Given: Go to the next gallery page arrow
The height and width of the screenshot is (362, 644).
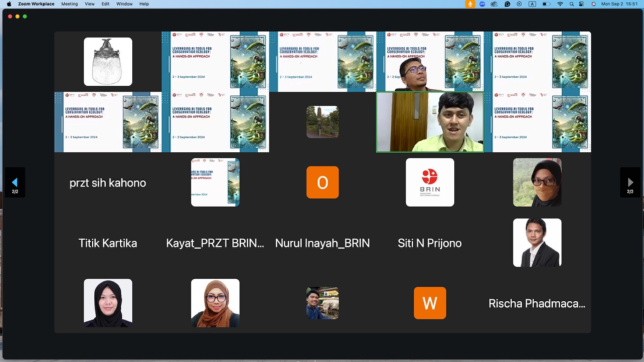Looking at the screenshot, I should 630,182.
